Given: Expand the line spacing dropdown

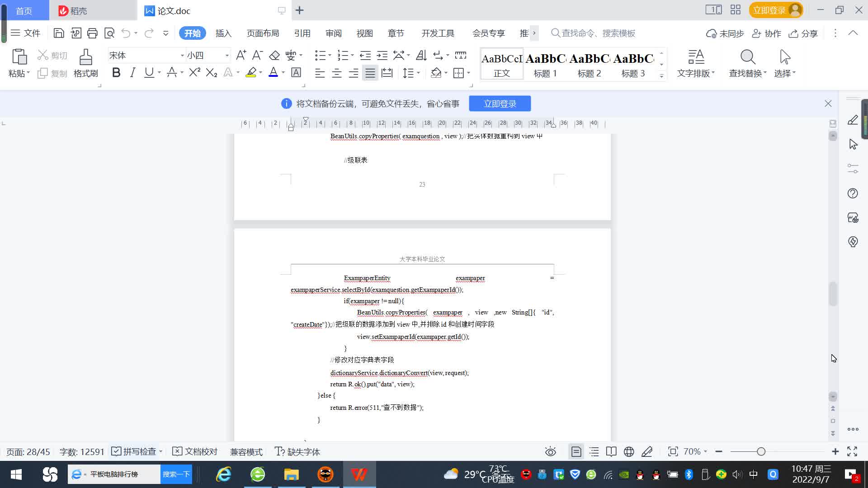Looking at the screenshot, I should (419, 73).
